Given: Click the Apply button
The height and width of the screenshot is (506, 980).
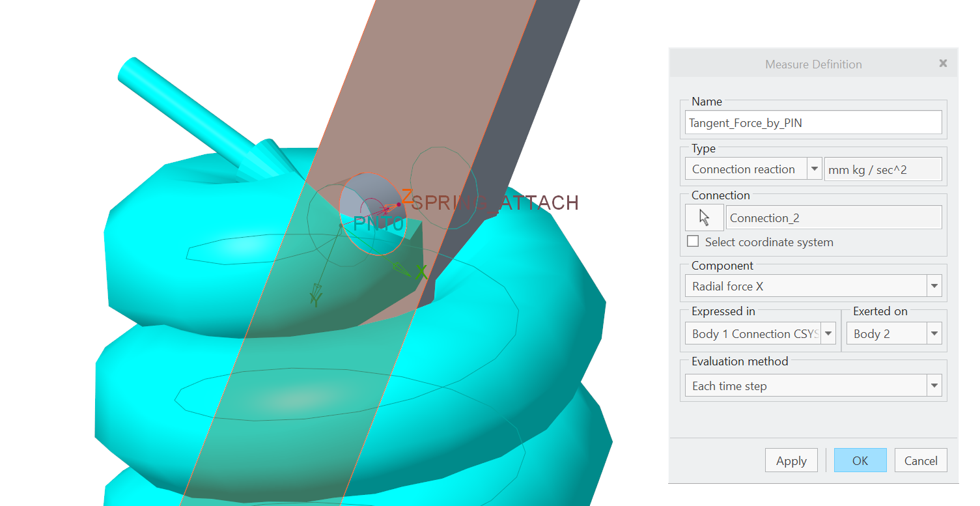Looking at the screenshot, I should point(791,460).
